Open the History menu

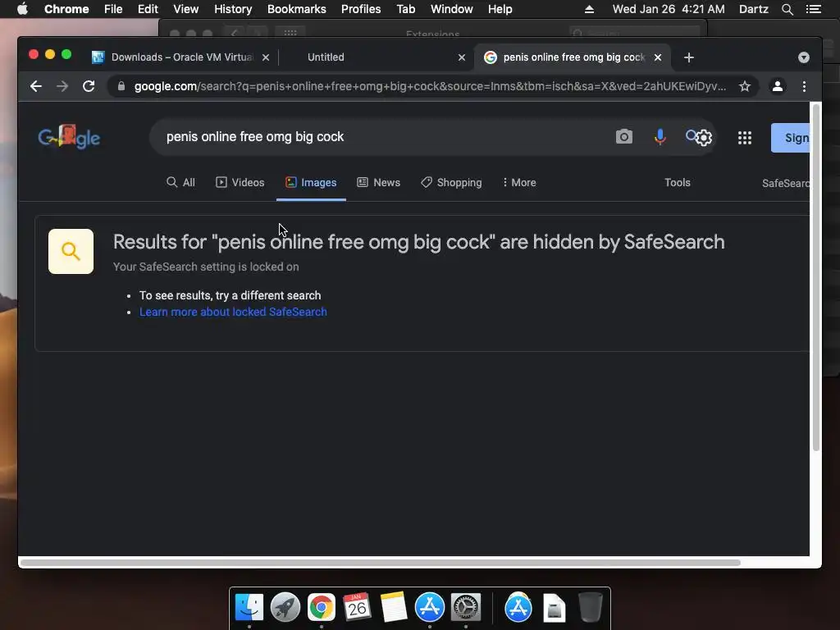(x=233, y=9)
